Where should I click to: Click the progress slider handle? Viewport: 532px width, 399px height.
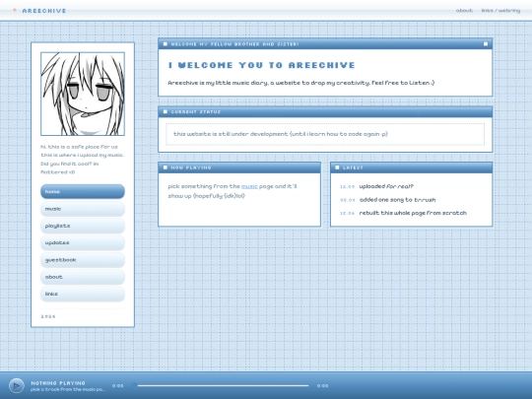point(135,385)
